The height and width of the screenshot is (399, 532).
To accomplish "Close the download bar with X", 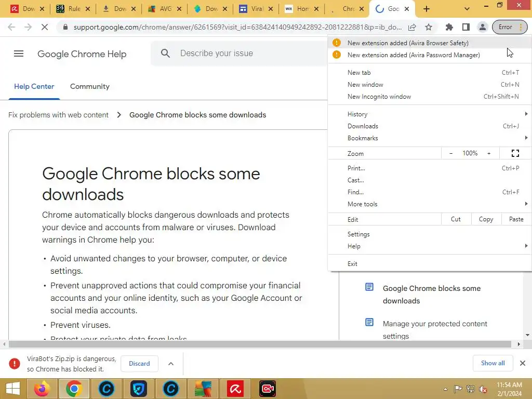I will coord(523,363).
